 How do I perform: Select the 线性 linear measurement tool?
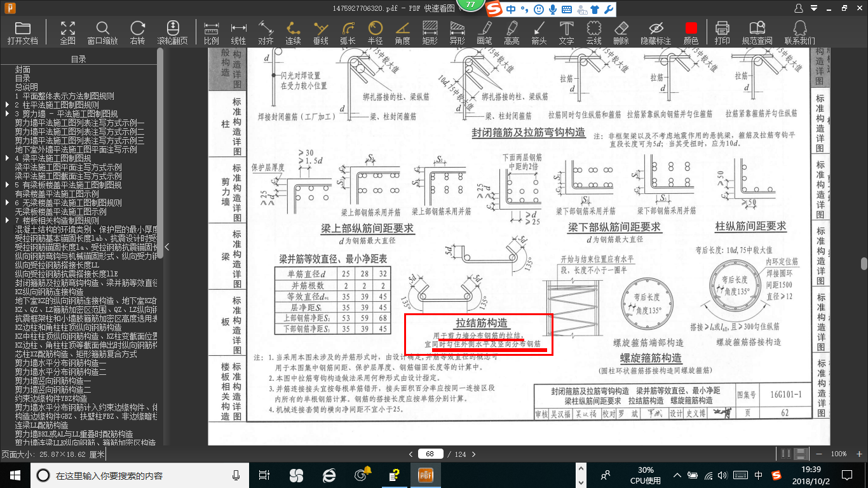pyautogui.click(x=238, y=32)
